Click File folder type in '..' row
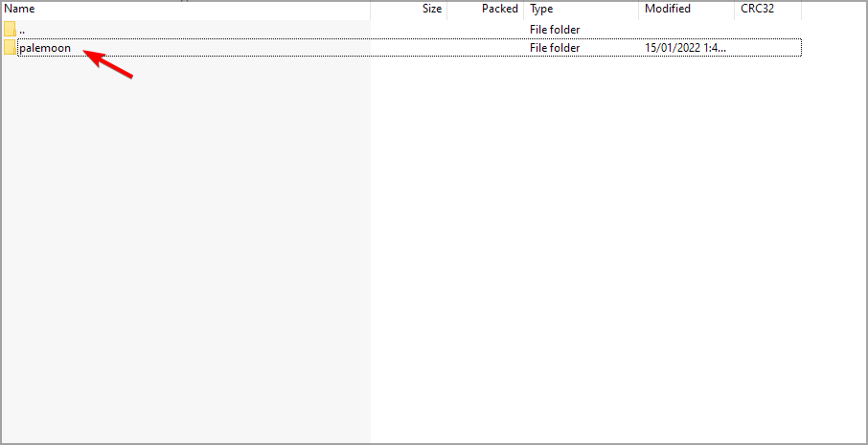 555,30
